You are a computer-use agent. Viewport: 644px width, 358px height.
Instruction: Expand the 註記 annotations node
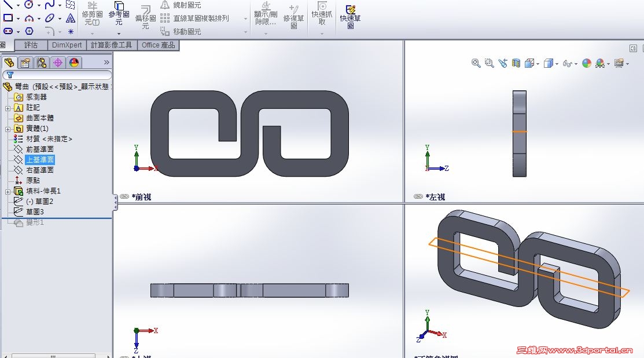[8, 108]
